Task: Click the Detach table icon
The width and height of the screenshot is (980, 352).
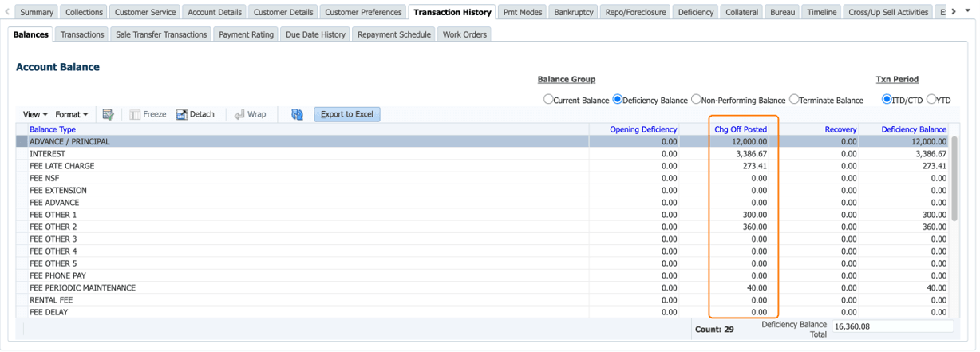Action: coord(182,114)
